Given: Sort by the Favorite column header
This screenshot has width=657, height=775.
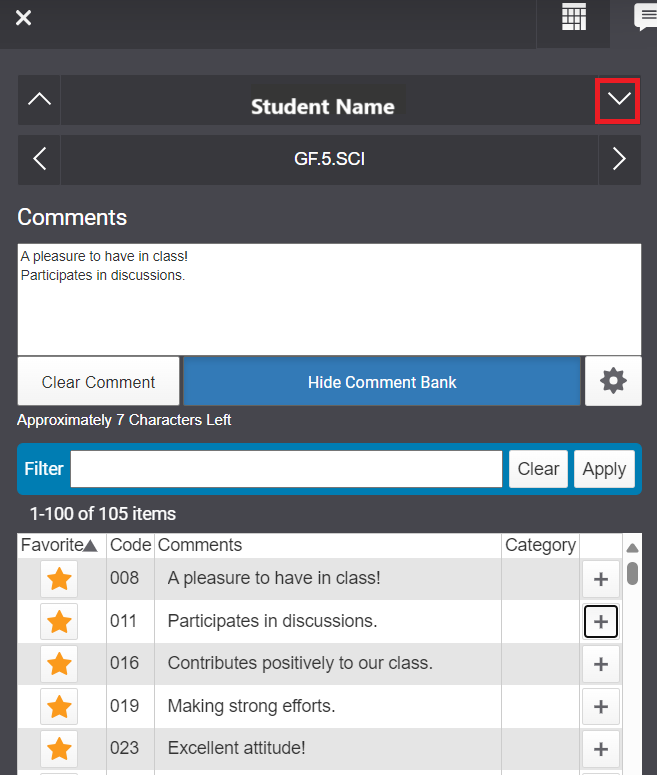Looking at the screenshot, I should click(59, 545).
